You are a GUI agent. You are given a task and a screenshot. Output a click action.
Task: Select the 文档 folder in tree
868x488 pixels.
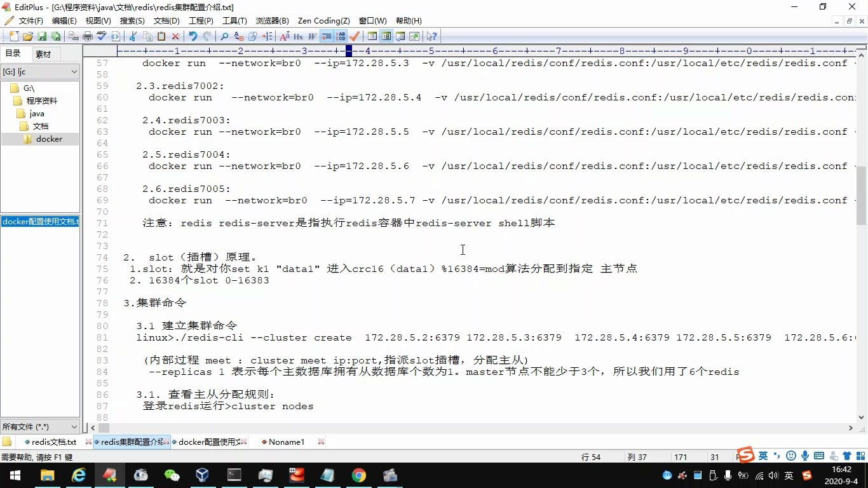tap(35, 126)
